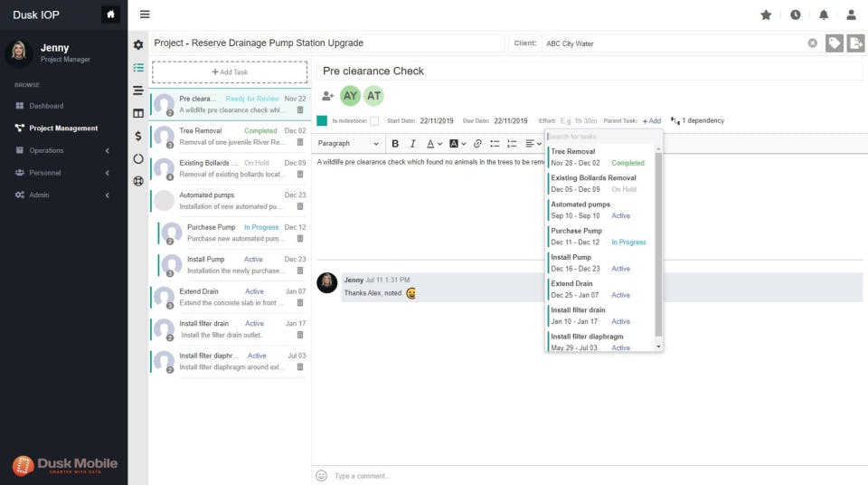
Task: Select Extend Drain in the parent task list
Action: click(600, 289)
